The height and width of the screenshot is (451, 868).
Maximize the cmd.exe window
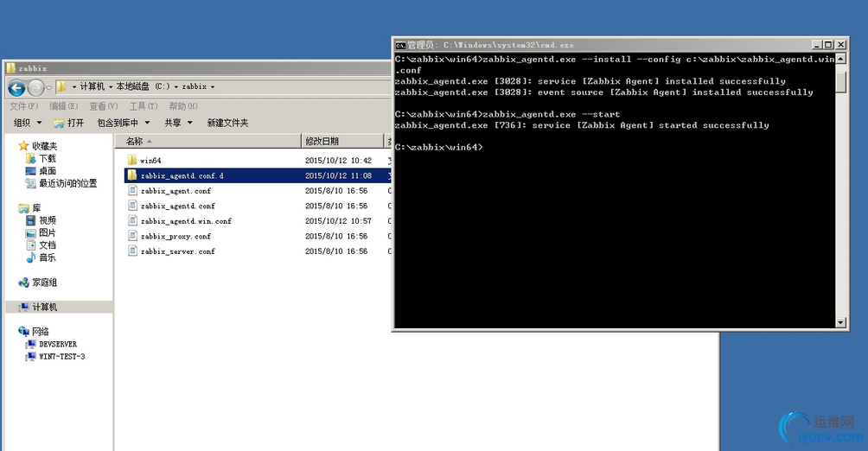pos(828,44)
